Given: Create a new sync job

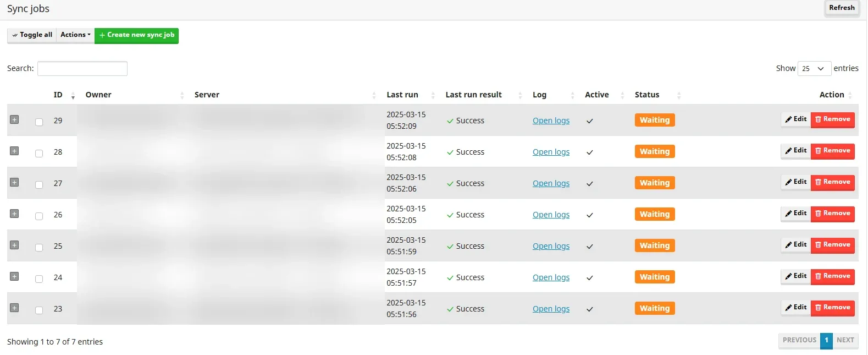Looking at the screenshot, I should 136,35.
